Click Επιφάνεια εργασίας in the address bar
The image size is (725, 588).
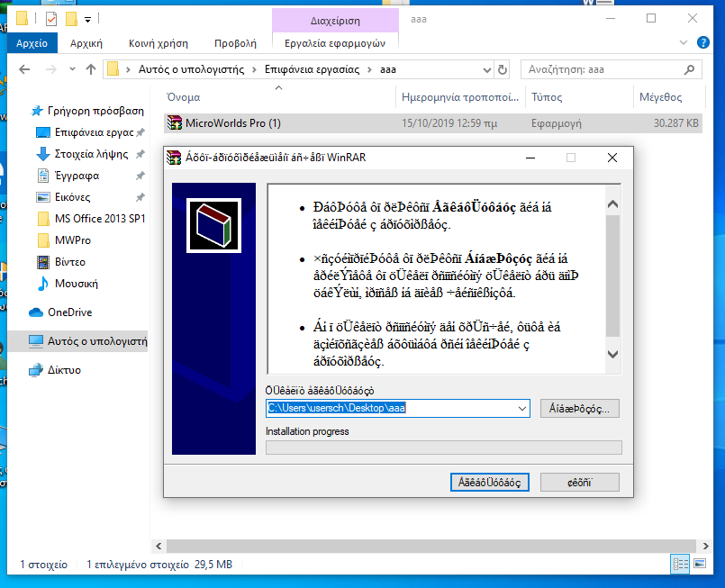click(313, 70)
